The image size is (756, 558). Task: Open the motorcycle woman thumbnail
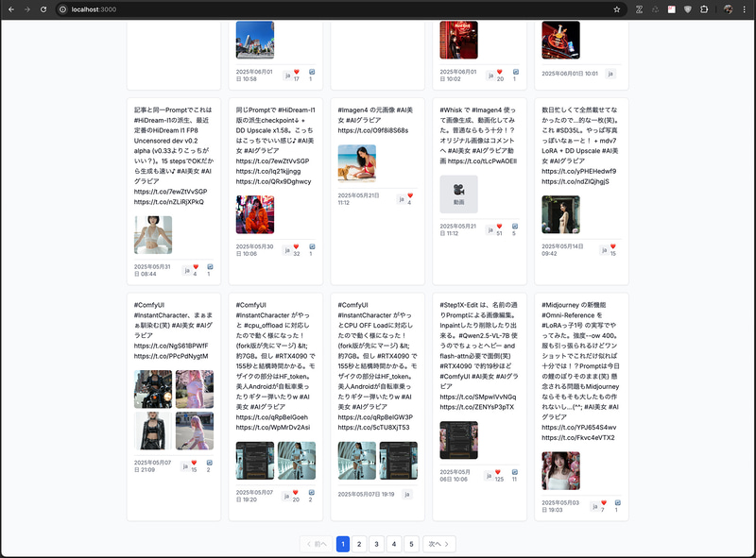click(153, 389)
